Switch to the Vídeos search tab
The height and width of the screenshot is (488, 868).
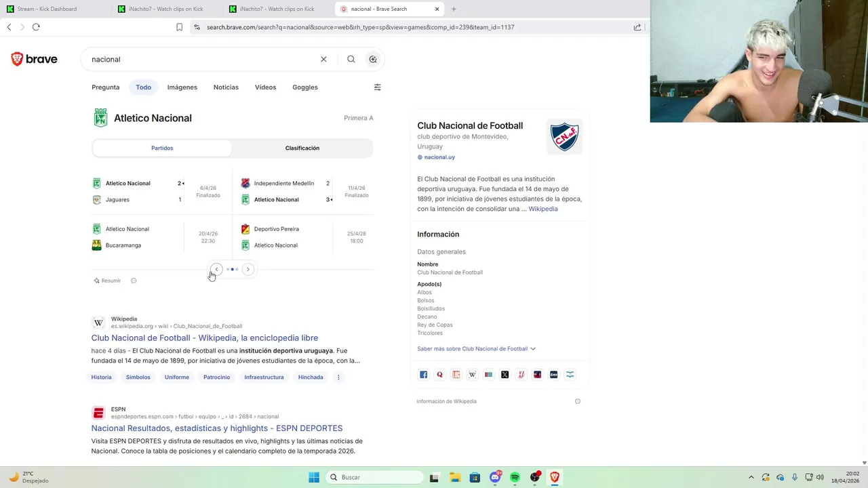pyautogui.click(x=265, y=87)
